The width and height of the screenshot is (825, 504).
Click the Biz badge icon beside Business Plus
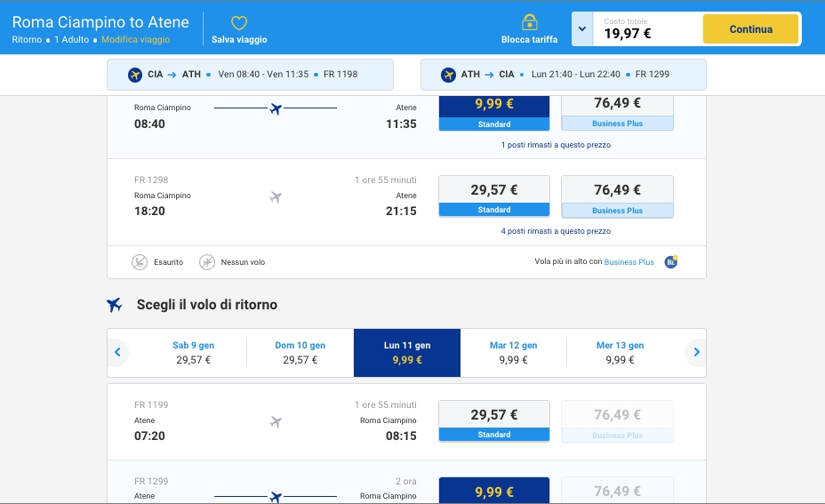(x=671, y=261)
